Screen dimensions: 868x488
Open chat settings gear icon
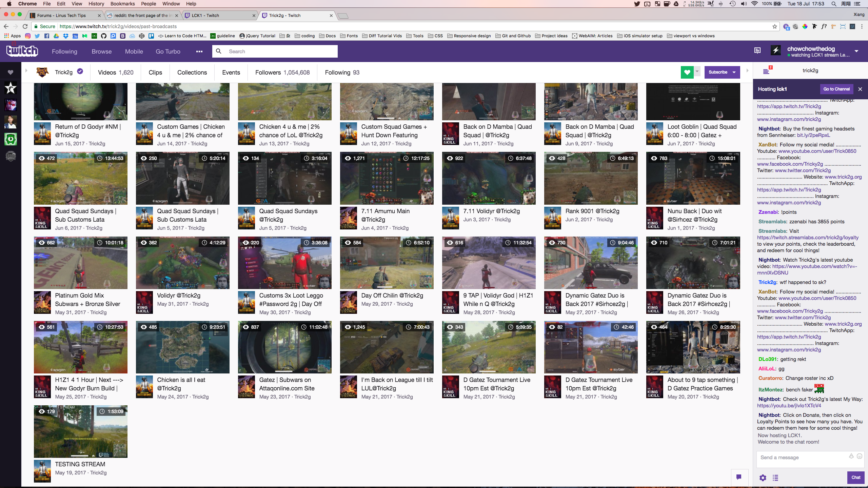tap(763, 478)
